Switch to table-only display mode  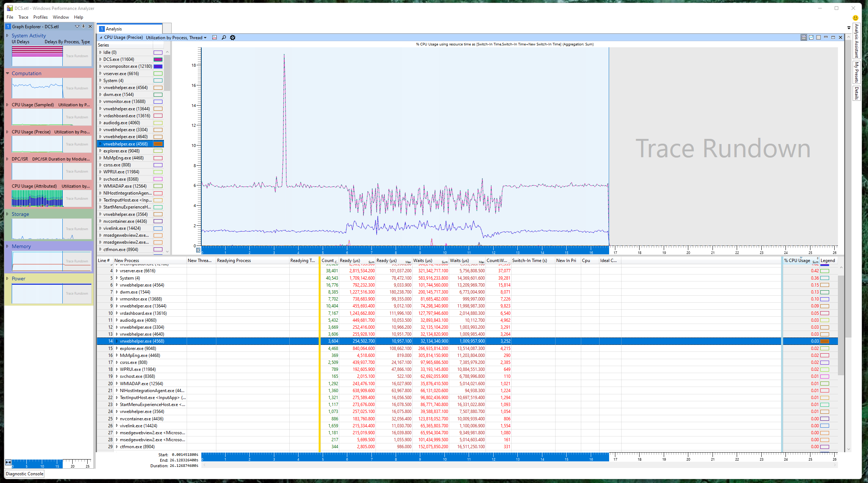818,37
